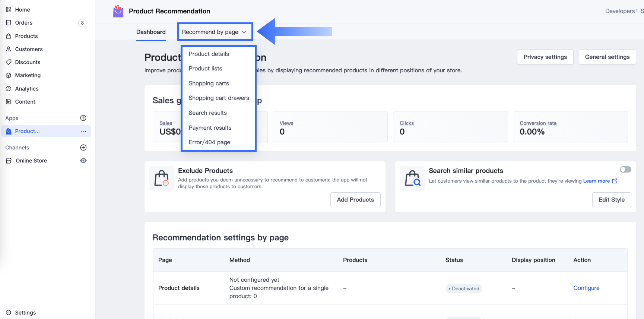Image resolution: width=644 pixels, height=319 pixels.
Task: Choose Error/404 page menu option
Action: 209,142
